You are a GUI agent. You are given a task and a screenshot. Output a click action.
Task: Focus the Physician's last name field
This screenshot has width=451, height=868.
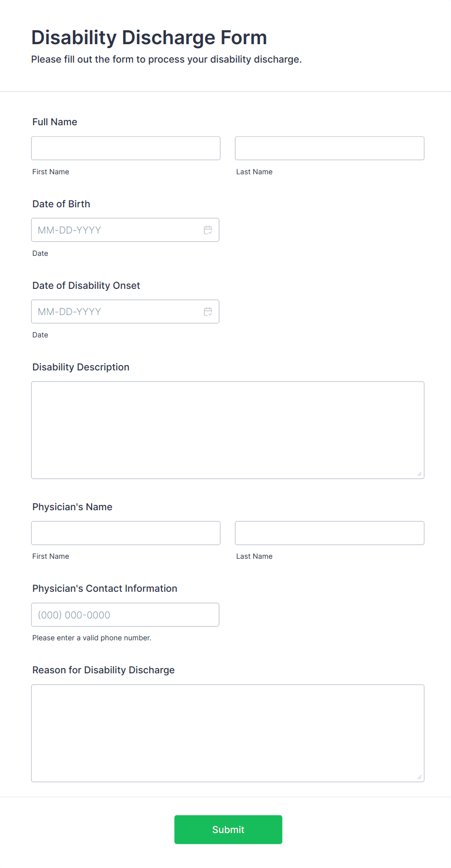330,533
